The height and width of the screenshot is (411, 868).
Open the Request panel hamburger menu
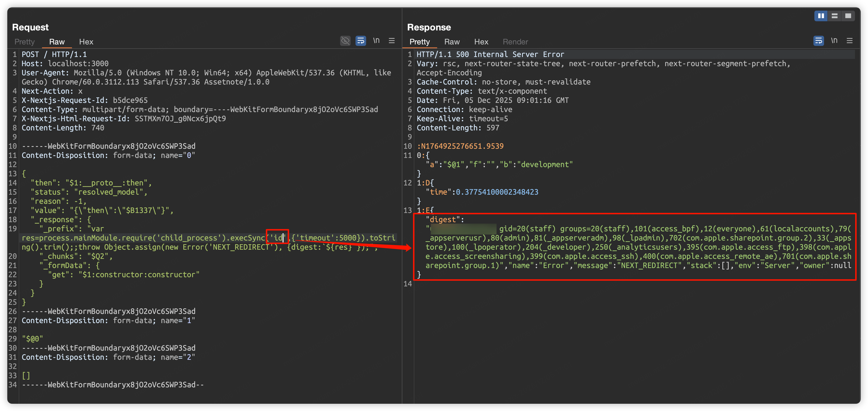coord(391,41)
